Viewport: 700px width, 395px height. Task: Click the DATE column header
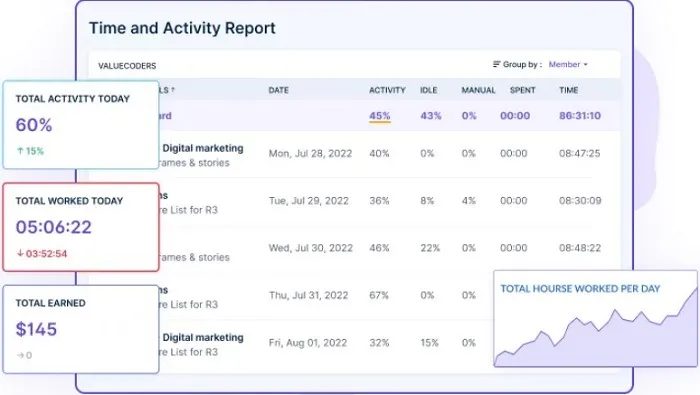tap(279, 90)
